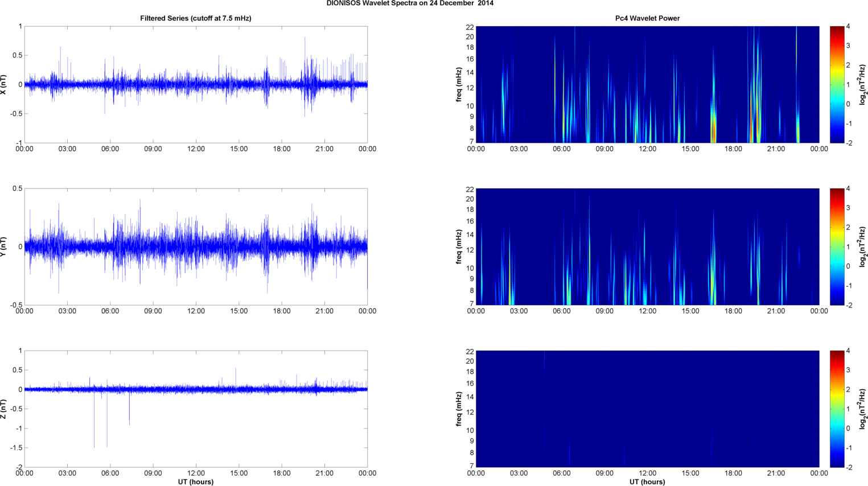Screen dimensions: 868x486
Task: Click the DIONISOS Wavelet Spectra figure title
Action: (x=410, y=3)
